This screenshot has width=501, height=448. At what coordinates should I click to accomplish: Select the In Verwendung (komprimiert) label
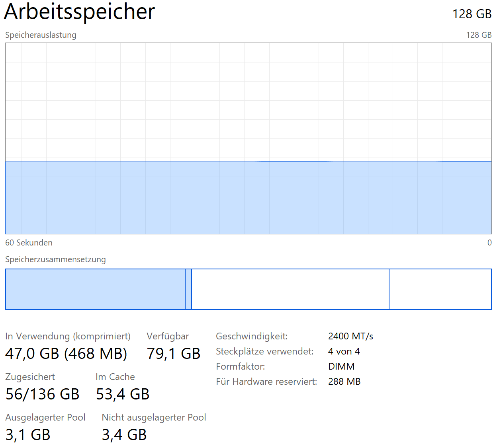[x=68, y=336]
